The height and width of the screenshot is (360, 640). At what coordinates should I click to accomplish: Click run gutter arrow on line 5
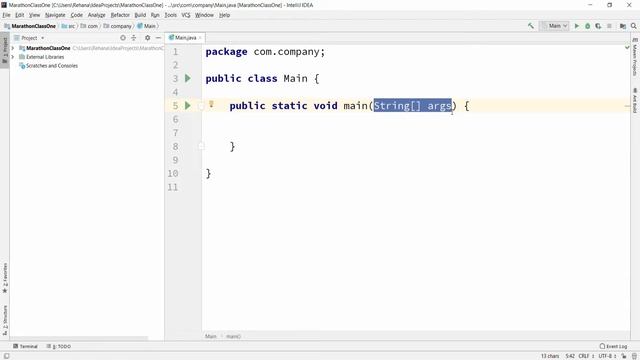tap(188, 105)
